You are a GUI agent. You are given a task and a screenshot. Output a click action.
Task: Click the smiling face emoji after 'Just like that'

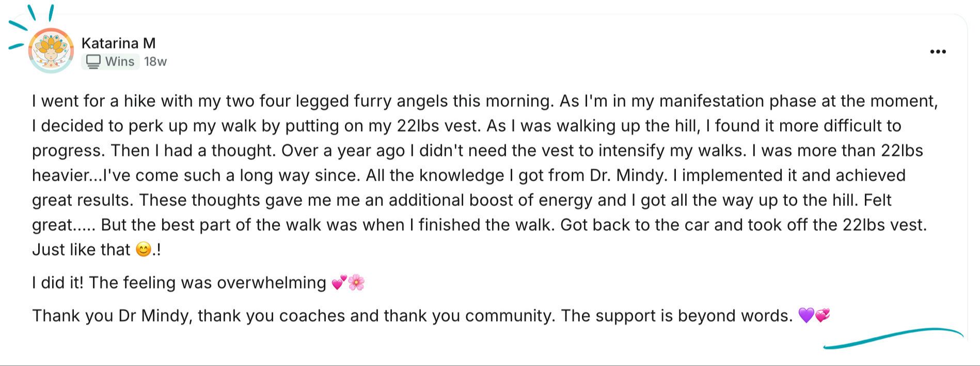[x=143, y=250]
